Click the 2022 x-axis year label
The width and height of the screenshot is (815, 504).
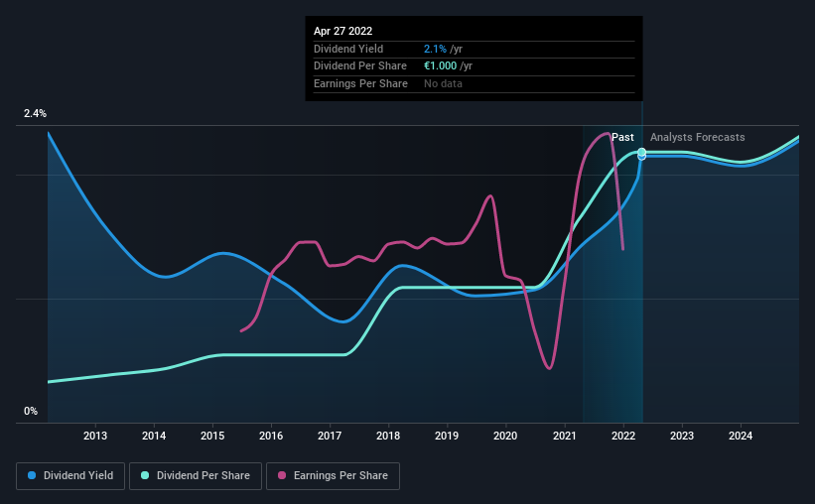(623, 436)
